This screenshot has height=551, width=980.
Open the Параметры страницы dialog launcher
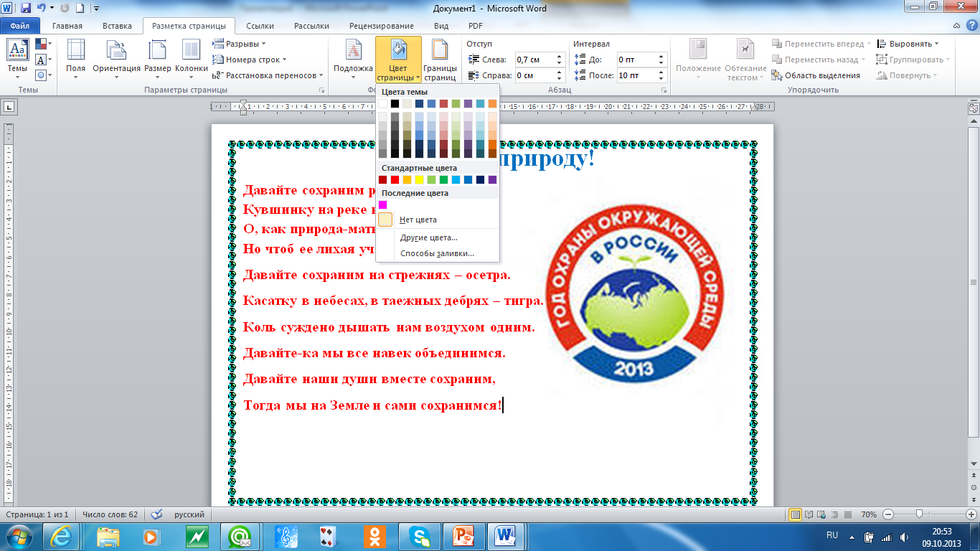pyautogui.click(x=321, y=90)
